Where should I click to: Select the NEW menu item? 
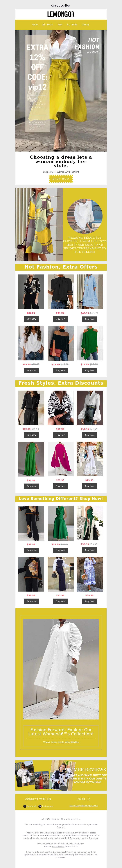35,25
